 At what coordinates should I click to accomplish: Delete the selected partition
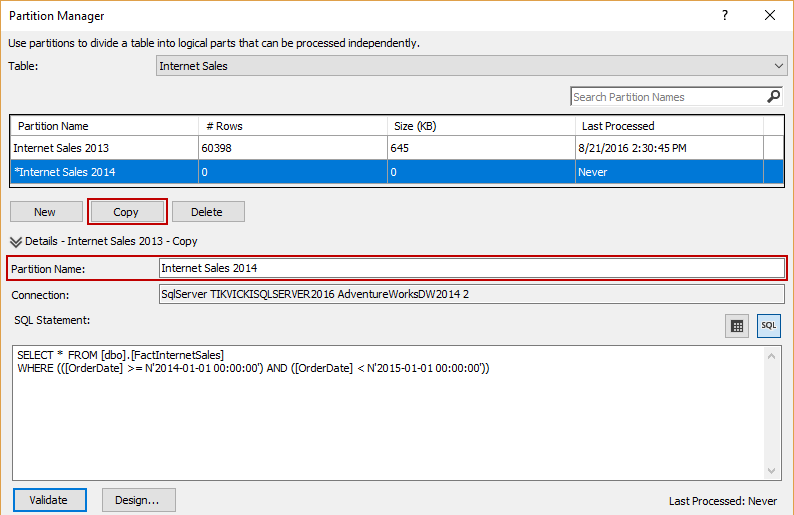[208, 212]
